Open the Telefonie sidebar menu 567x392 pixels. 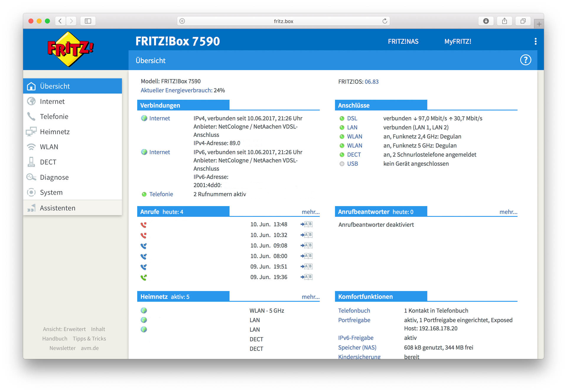click(72, 116)
